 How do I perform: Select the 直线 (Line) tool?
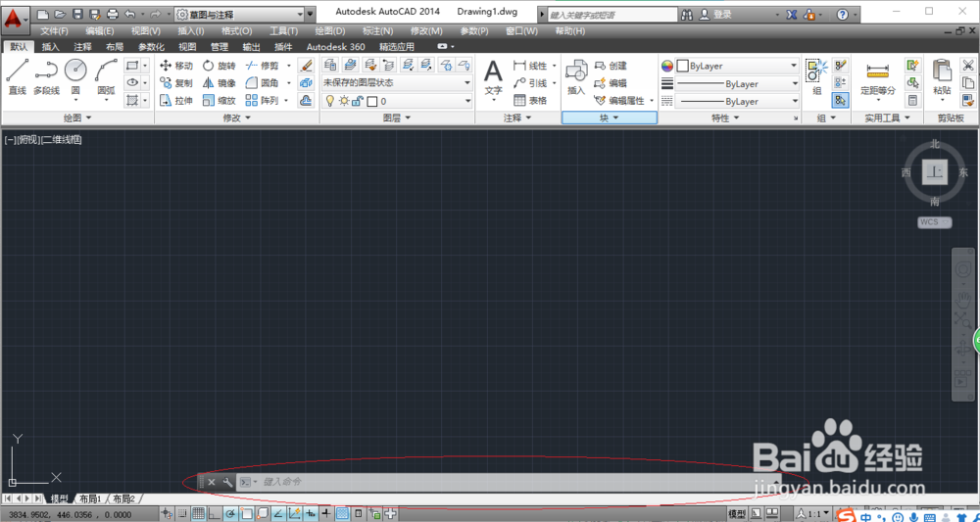click(17, 77)
